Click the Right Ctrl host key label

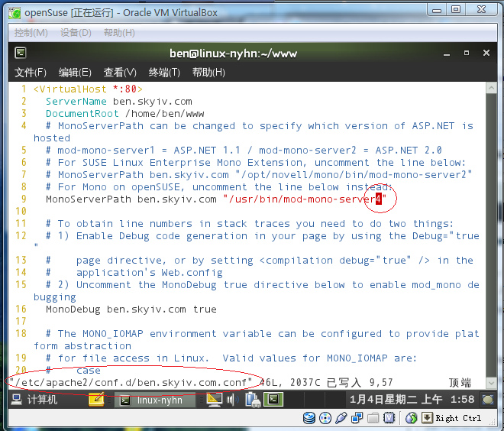[458, 418]
